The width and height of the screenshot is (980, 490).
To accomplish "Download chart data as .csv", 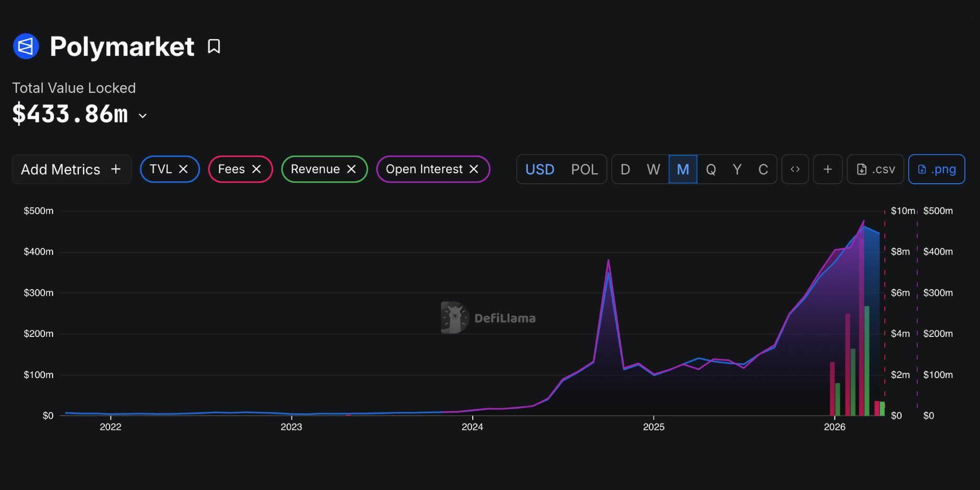I will coord(875,169).
